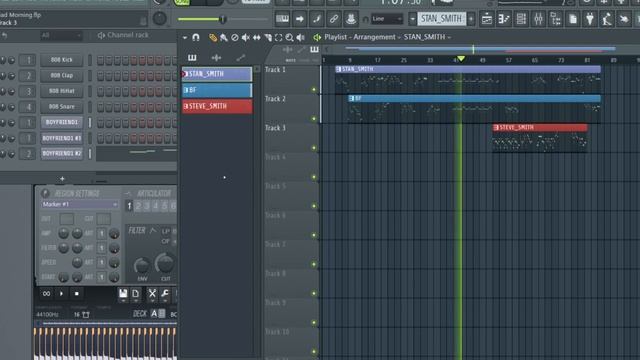640x360 pixels.
Task: Open the Channel rack All filter dropdown
Action: coord(61,36)
